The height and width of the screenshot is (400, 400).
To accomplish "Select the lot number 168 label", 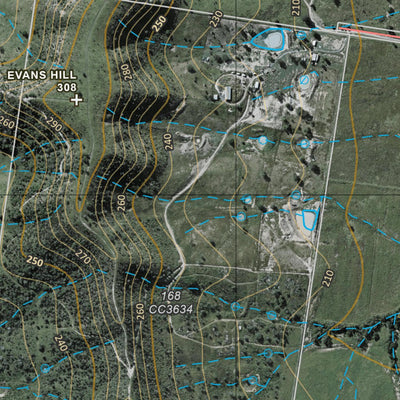I will point(171,295).
